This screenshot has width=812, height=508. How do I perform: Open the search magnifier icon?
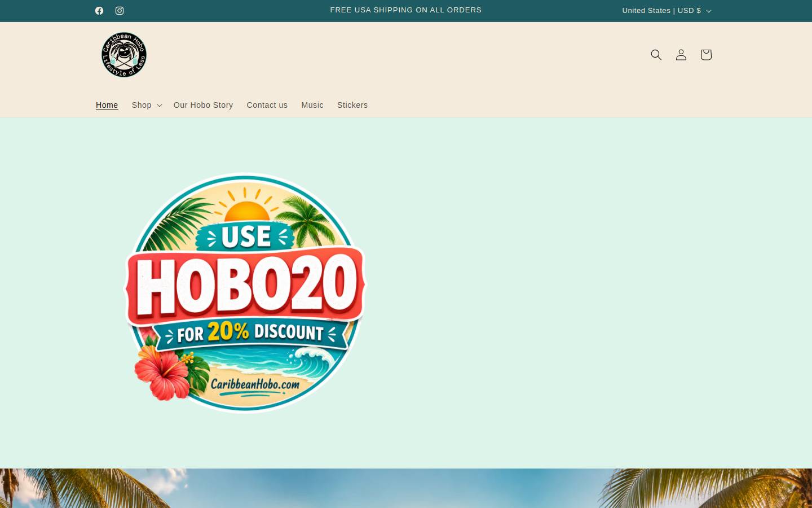pyautogui.click(x=656, y=55)
